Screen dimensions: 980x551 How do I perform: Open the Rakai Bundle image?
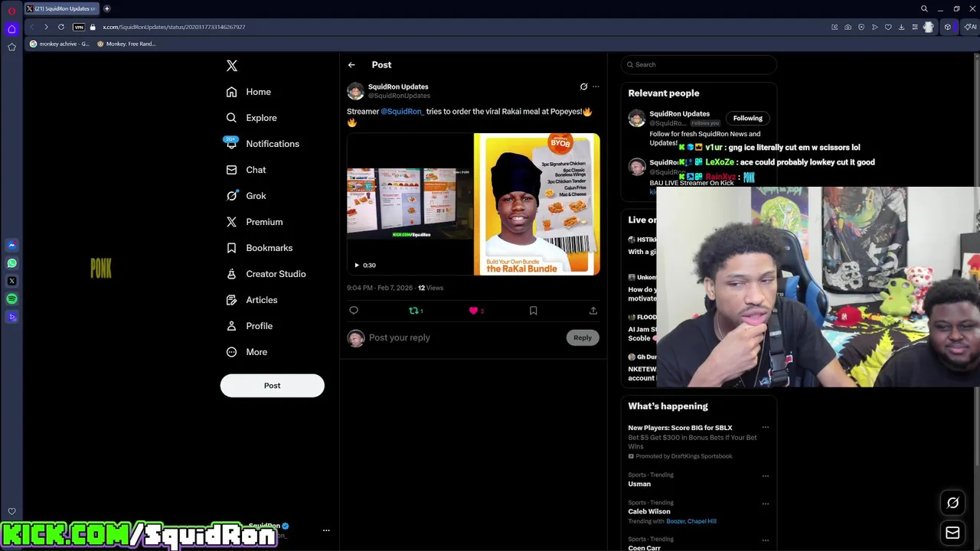[537, 204]
